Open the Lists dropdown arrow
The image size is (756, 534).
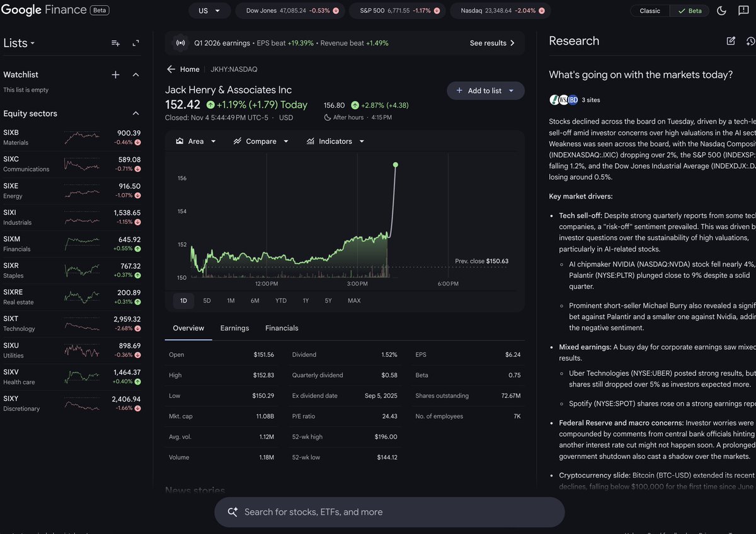click(32, 44)
